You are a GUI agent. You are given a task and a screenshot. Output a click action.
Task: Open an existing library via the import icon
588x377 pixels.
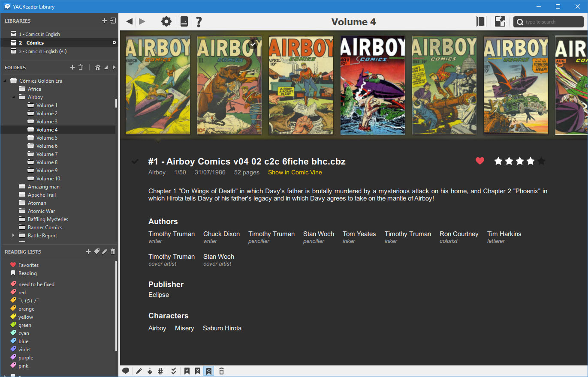click(x=113, y=21)
